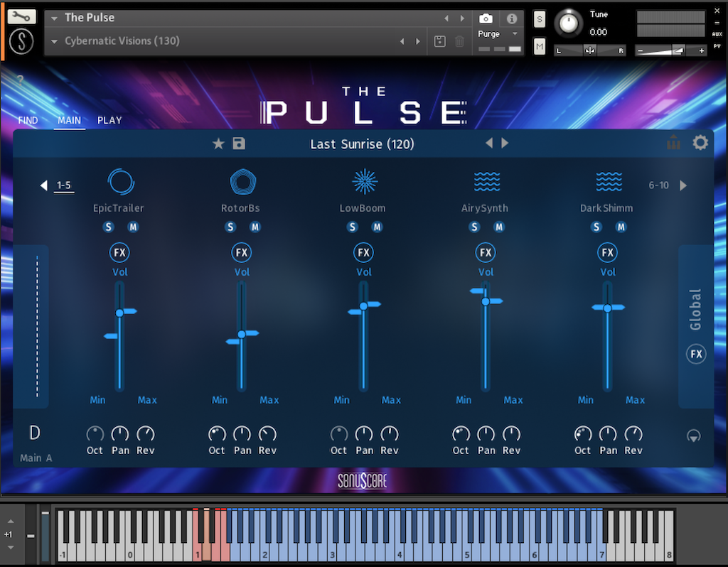Click the question mark help icon
Image resolution: width=728 pixels, height=567 pixels.
(20, 80)
